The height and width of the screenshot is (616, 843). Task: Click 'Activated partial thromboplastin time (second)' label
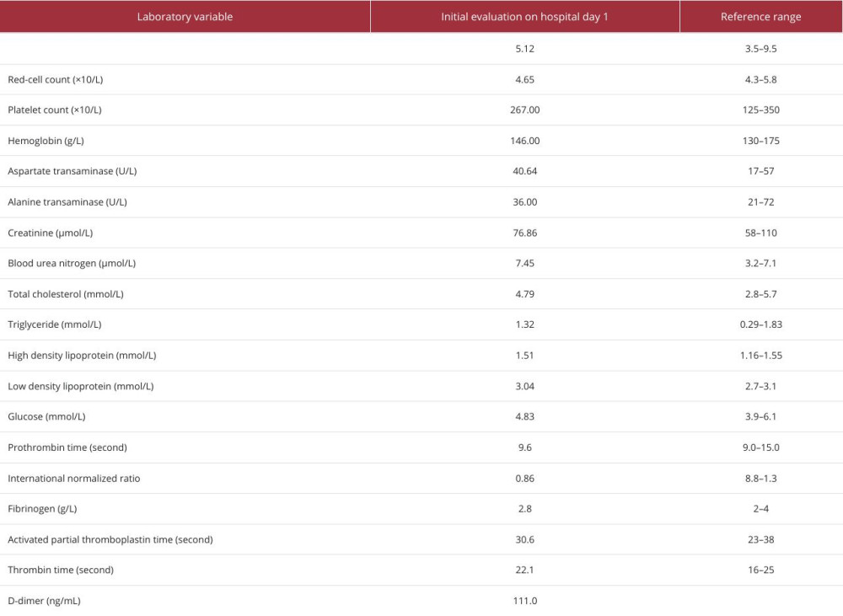pyautogui.click(x=110, y=539)
